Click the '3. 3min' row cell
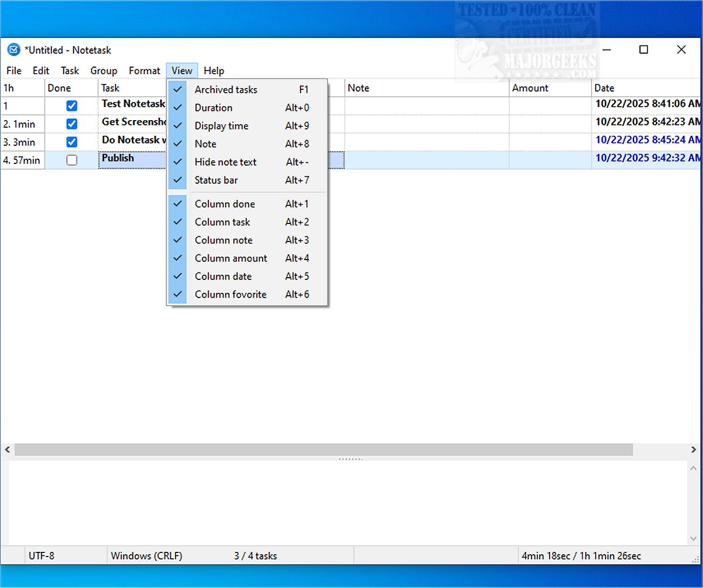The height and width of the screenshot is (588, 703). [x=23, y=142]
